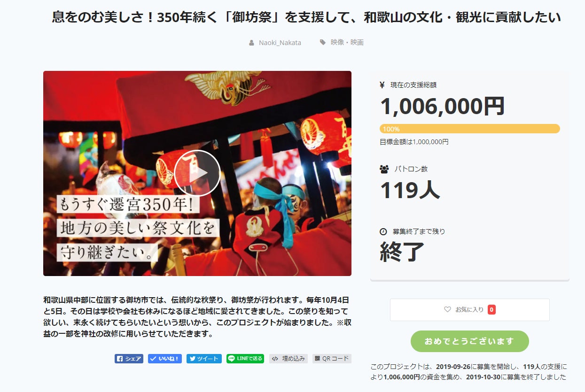Click the tag icon next to 映像・映画
Screen dimensions: 585x392
click(323, 42)
